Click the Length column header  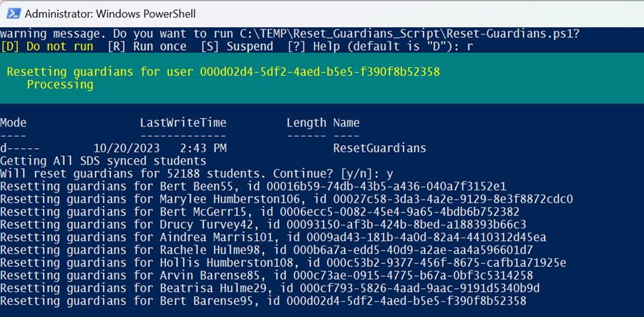coord(306,123)
